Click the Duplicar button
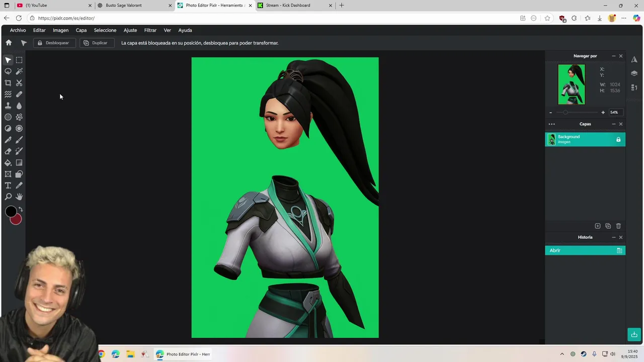This screenshot has width=644, height=362. (97, 43)
